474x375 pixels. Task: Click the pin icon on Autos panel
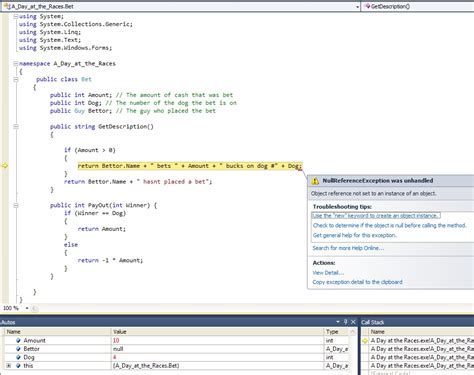346,322
